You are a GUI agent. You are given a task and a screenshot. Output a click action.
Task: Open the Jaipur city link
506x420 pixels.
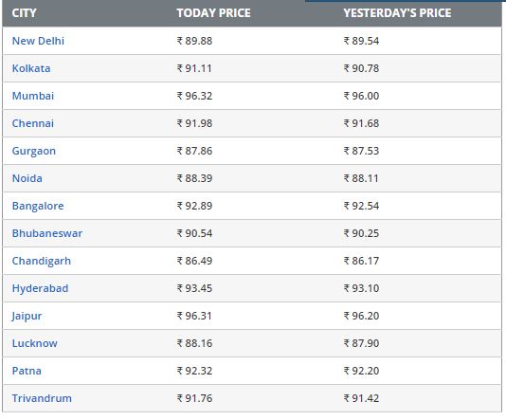27,316
